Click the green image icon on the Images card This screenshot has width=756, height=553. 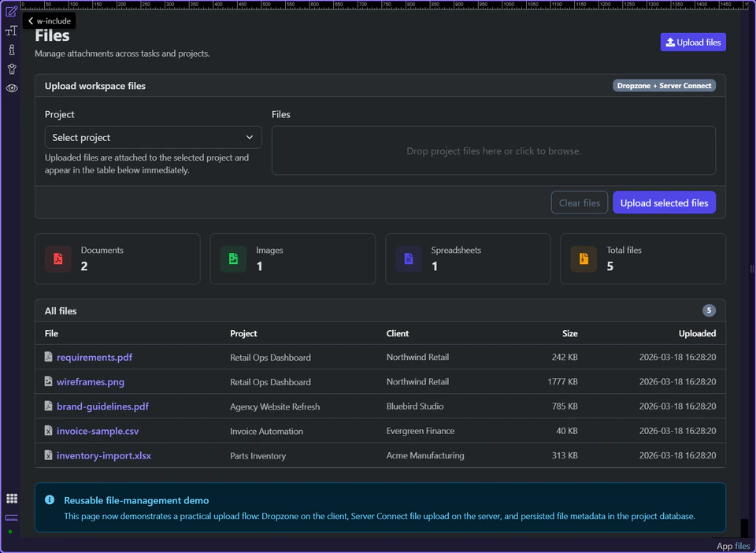click(x=233, y=258)
